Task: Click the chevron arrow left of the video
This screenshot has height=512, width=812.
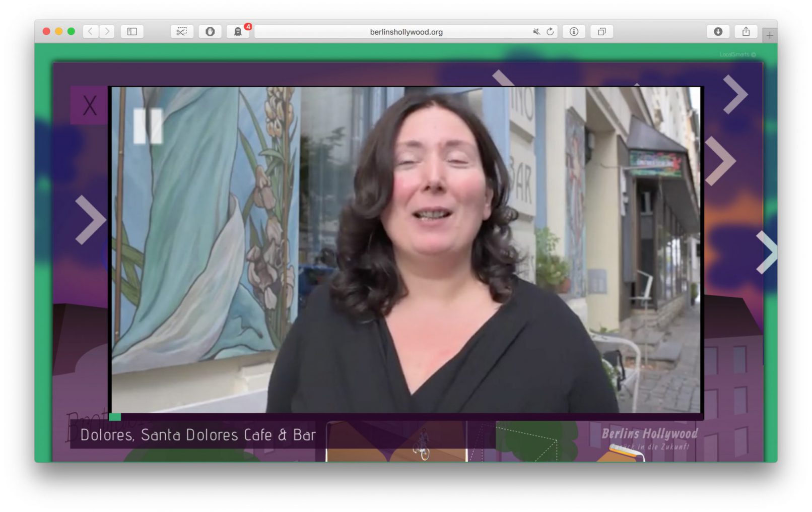Action: click(90, 220)
